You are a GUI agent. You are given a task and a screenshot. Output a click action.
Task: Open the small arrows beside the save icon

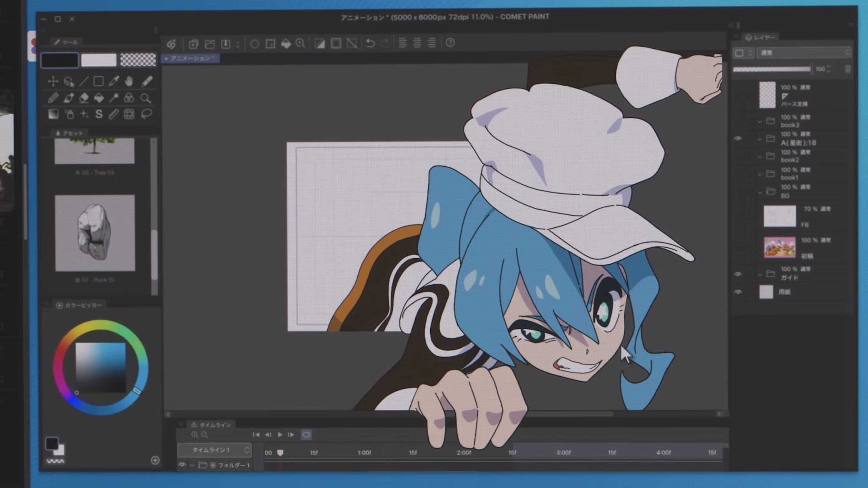click(x=238, y=44)
